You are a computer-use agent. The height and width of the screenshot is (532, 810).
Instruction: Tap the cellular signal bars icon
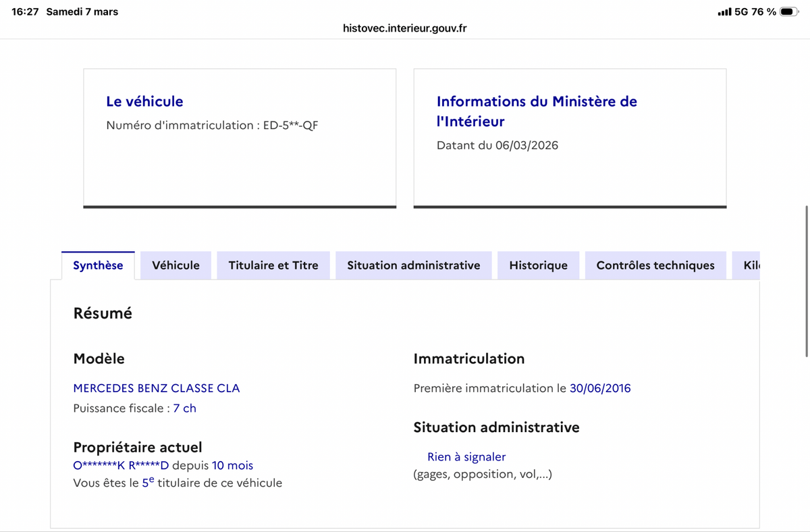click(724, 12)
